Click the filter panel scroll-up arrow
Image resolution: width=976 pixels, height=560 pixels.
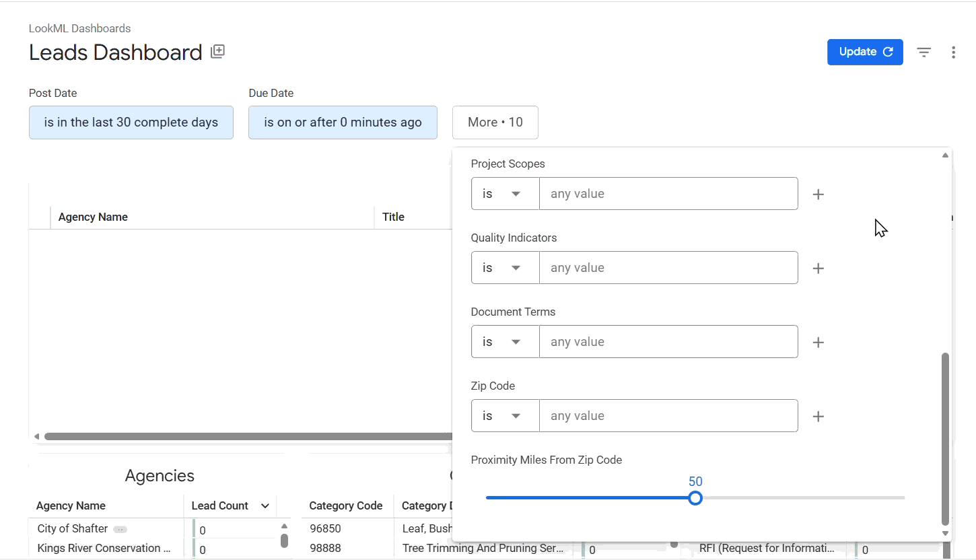(945, 155)
